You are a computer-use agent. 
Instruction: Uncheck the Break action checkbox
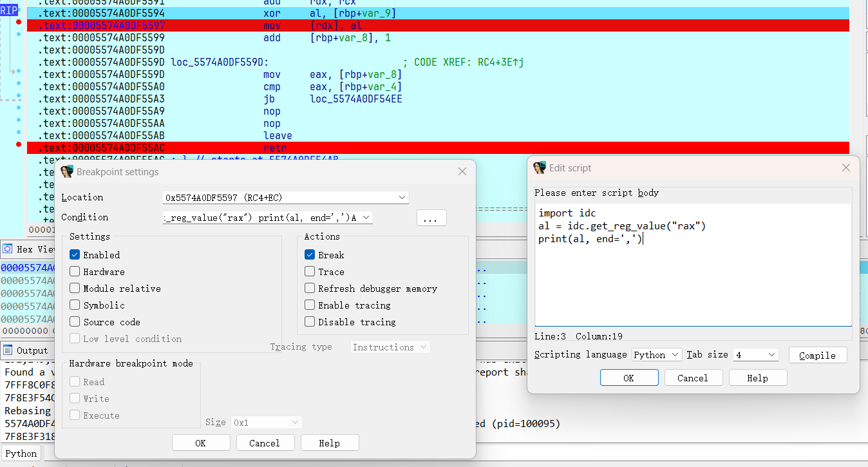click(310, 255)
